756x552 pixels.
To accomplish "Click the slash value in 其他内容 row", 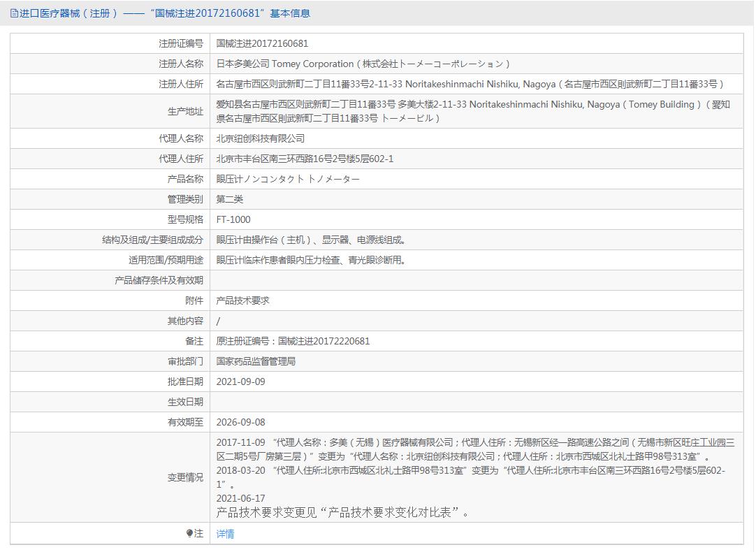I will tap(218, 321).
